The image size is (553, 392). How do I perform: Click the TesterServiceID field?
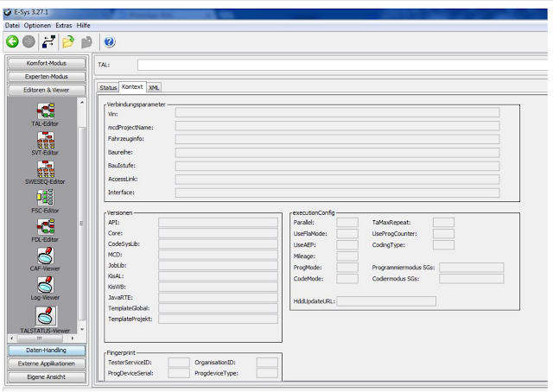click(x=179, y=363)
